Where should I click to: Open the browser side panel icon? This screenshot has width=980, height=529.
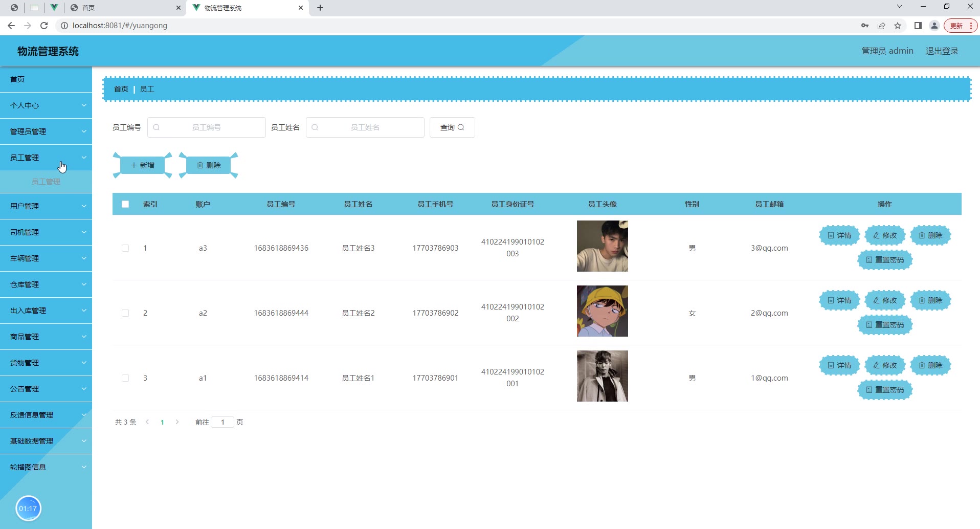918,26
